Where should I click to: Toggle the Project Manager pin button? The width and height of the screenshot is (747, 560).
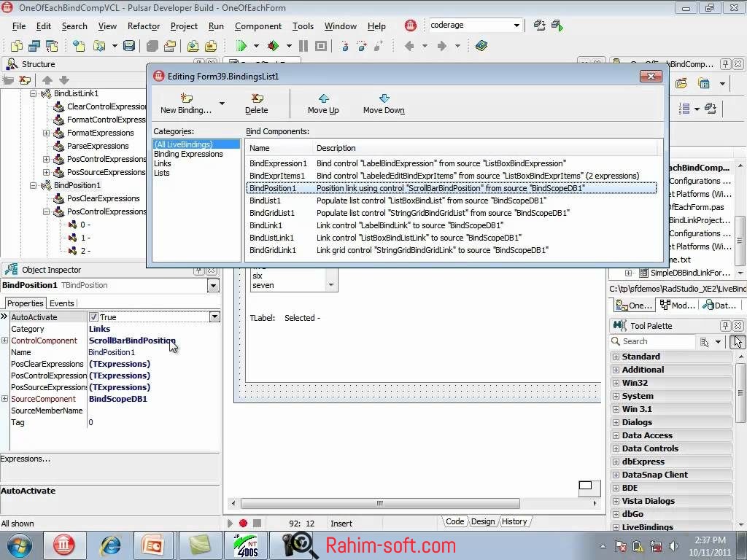point(725,64)
